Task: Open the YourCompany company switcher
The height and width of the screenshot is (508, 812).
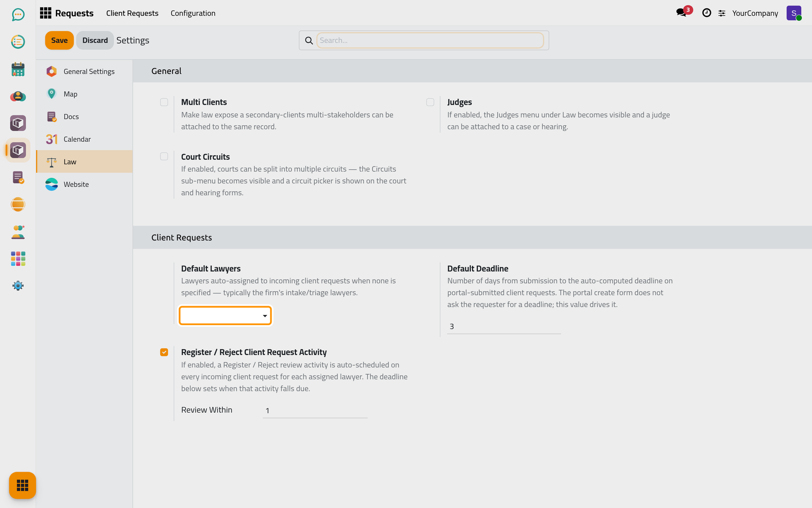Action: [x=755, y=13]
